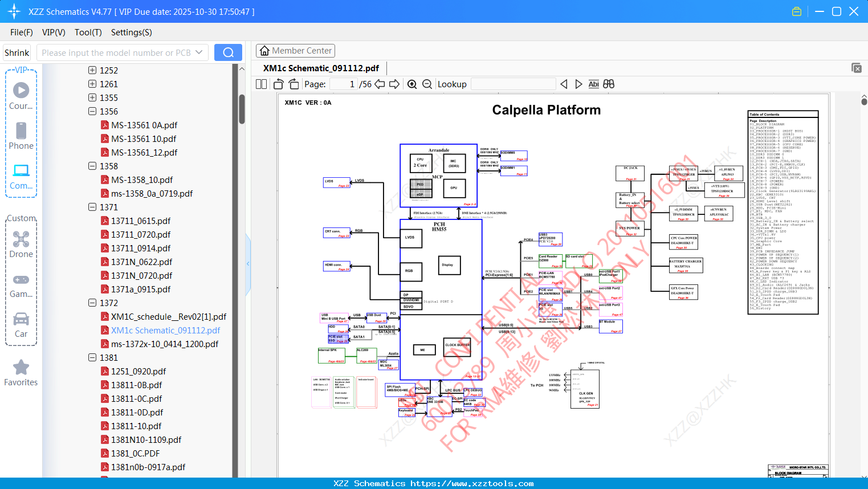The image size is (868, 489).
Task: Open the Favorites star
Action: pyautogui.click(x=21, y=373)
